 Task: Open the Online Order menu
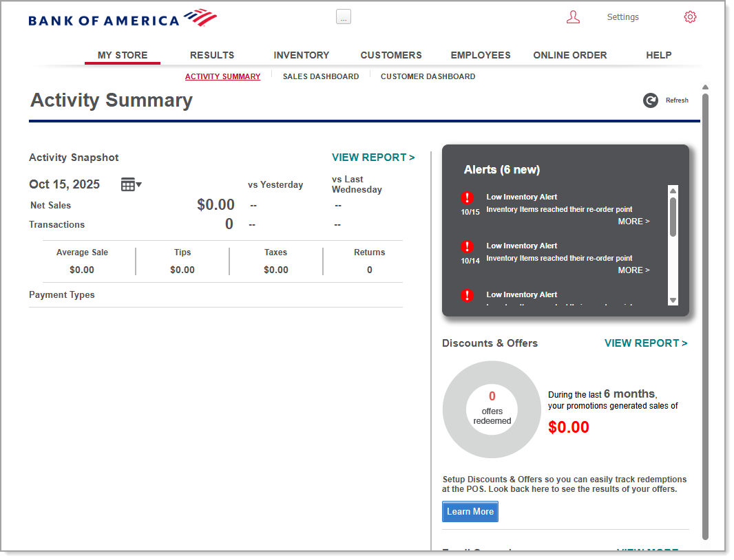click(x=570, y=55)
